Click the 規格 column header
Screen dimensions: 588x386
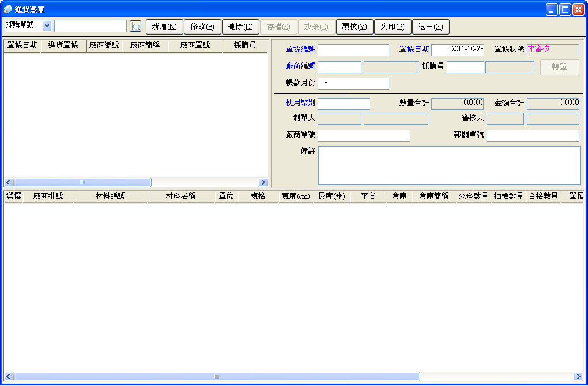(x=258, y=196)
